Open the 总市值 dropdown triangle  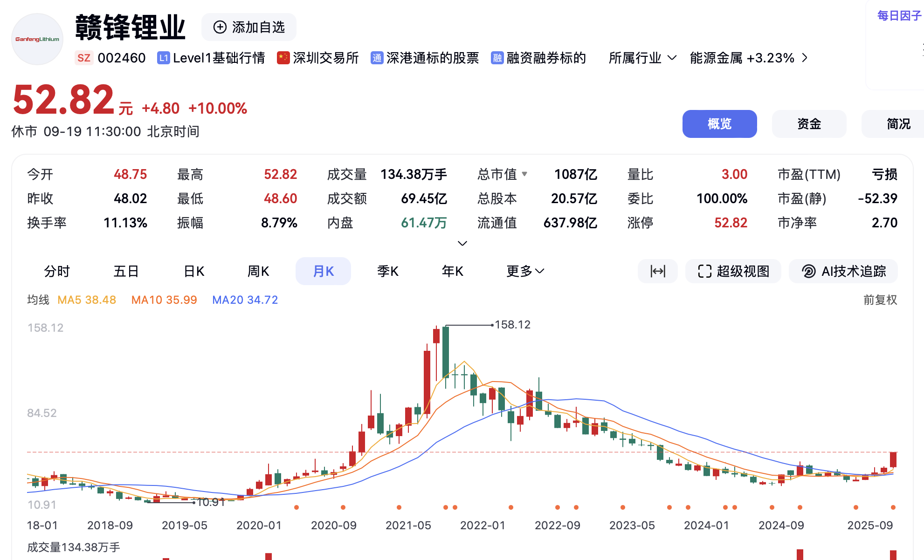[524, 174]
